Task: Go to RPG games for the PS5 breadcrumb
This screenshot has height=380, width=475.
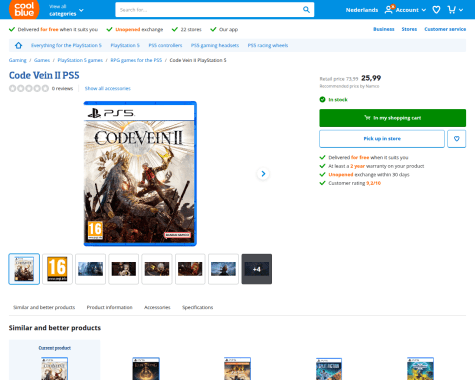Action: [x=136, y=60]
